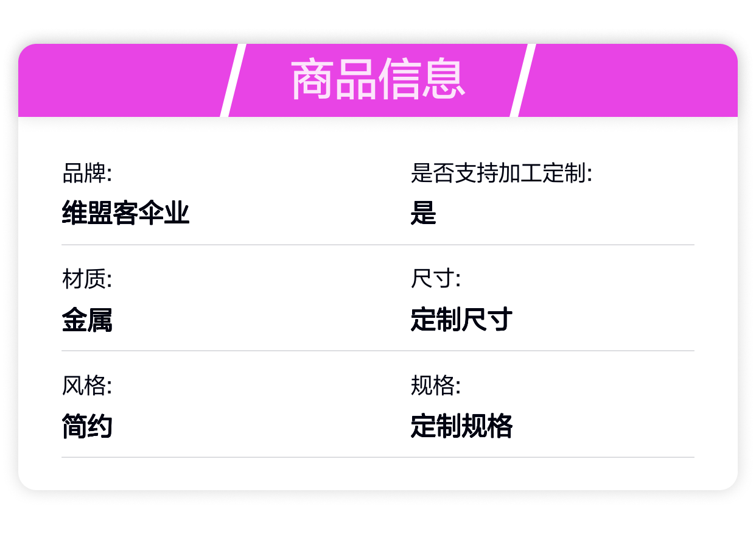The height and width of the screenshot is (534, 756).
Task: Click the 商品信息 header title
Action: [378, 80]
